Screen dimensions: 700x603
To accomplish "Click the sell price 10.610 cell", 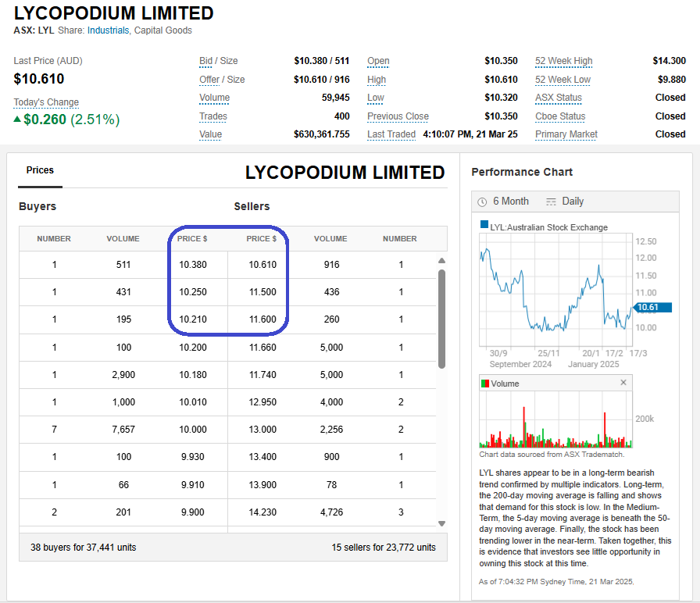I will click(x=262, y=265).
